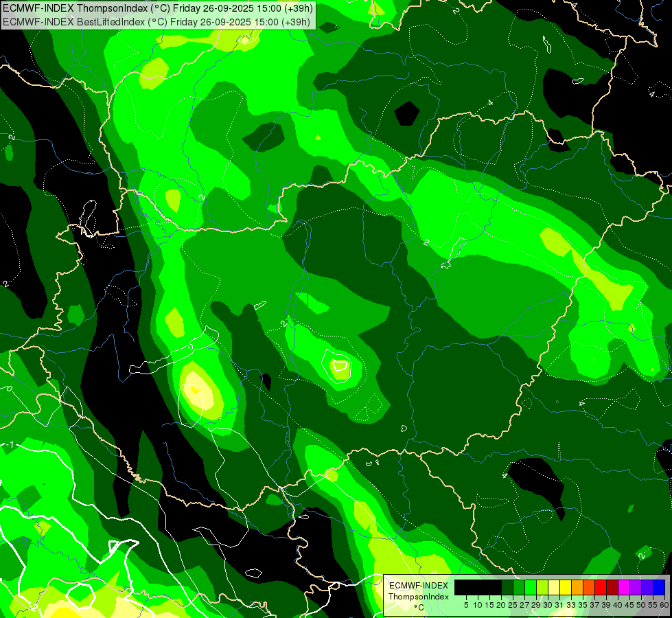Image resolution: width=672 pixels, height=618 pixels.
Task: Click the legend tick value '35'
Action: [583, 605]
